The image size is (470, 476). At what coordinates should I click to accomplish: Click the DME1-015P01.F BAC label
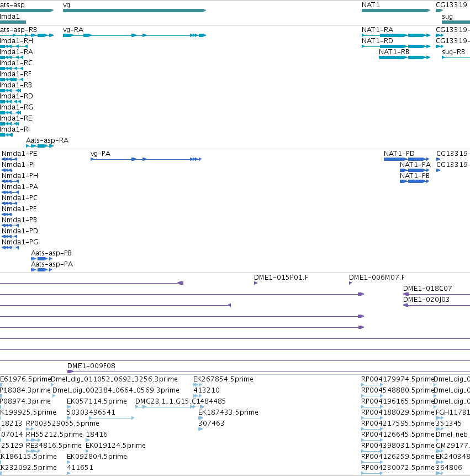coord(281,278)
